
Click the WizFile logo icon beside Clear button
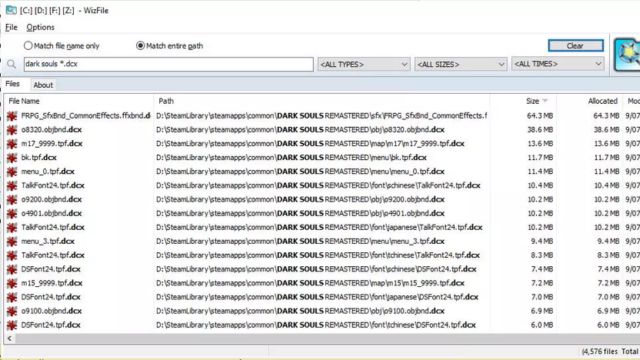point(627,55)
